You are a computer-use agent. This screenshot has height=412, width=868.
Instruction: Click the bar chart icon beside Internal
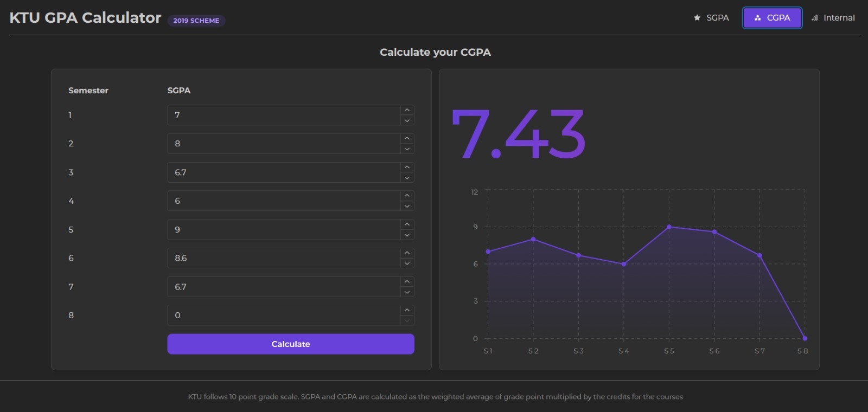pos(814,18)
